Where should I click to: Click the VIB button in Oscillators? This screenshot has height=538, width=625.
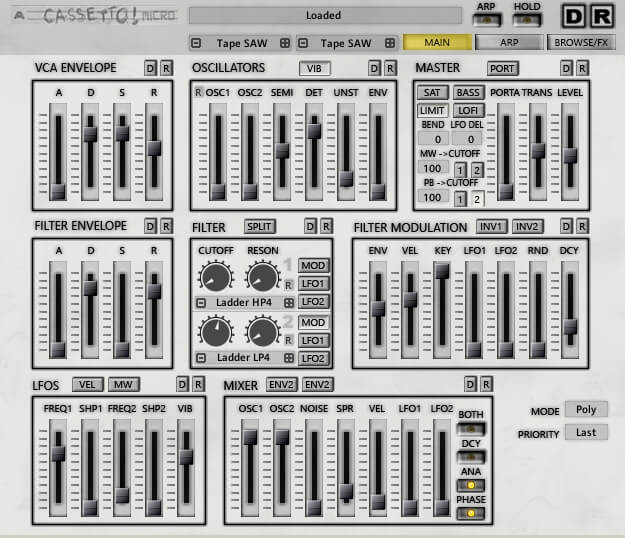(314, 69)
